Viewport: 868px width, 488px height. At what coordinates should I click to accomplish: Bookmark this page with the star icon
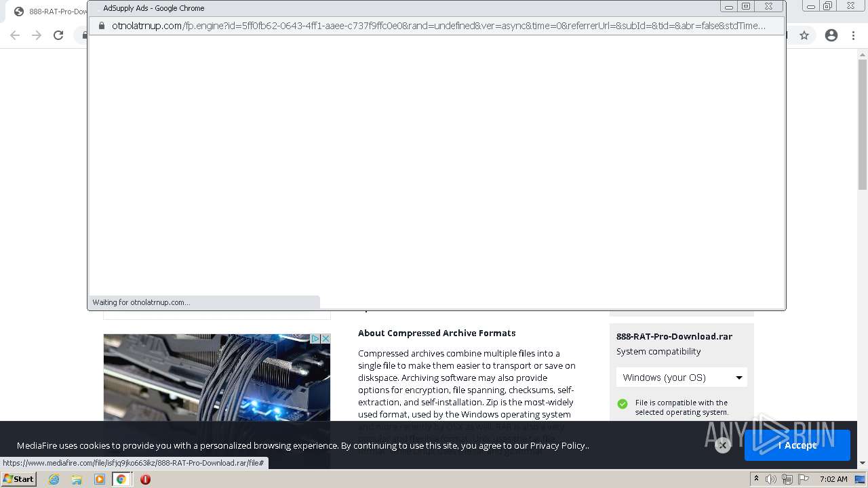pos(804,35)
